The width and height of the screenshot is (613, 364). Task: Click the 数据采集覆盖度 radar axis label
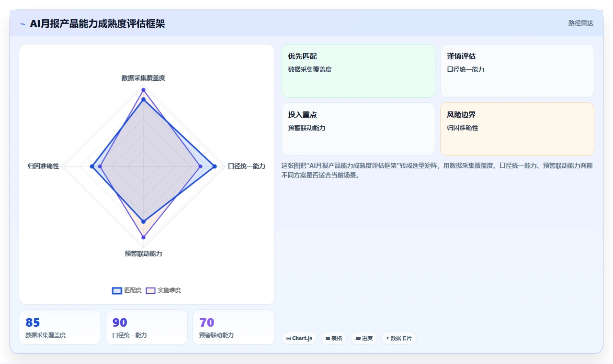click(143, 78)
